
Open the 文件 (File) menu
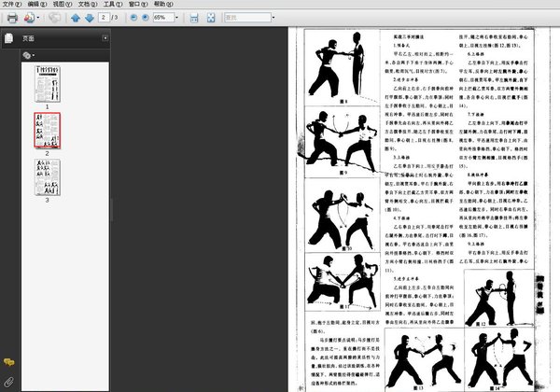pos(12,4)
